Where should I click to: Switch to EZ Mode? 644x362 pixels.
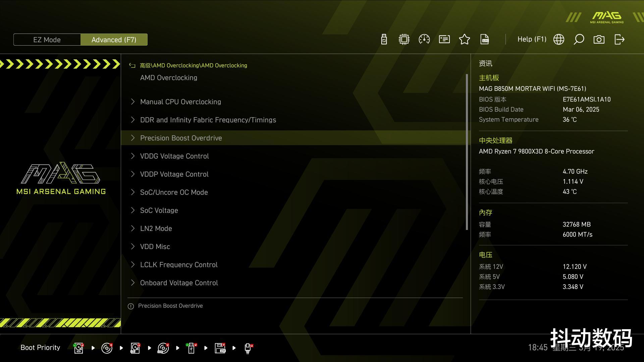47,40
